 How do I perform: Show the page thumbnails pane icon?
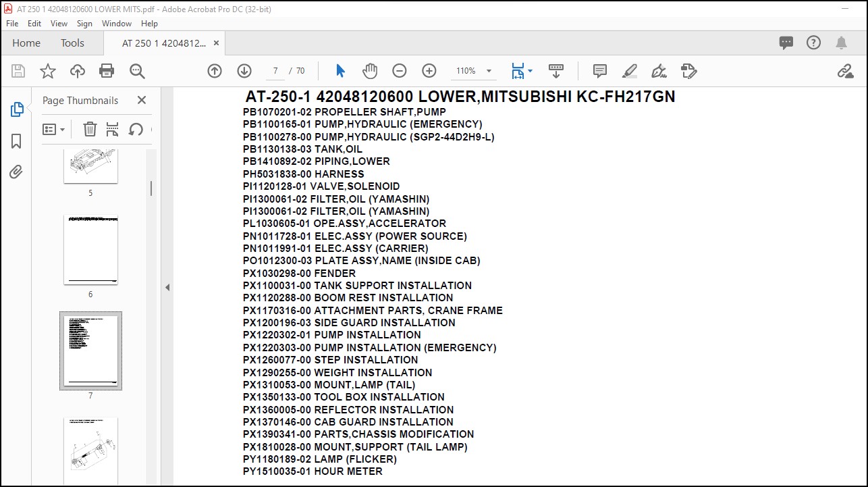pyautogui.click(x=17, y=109)
